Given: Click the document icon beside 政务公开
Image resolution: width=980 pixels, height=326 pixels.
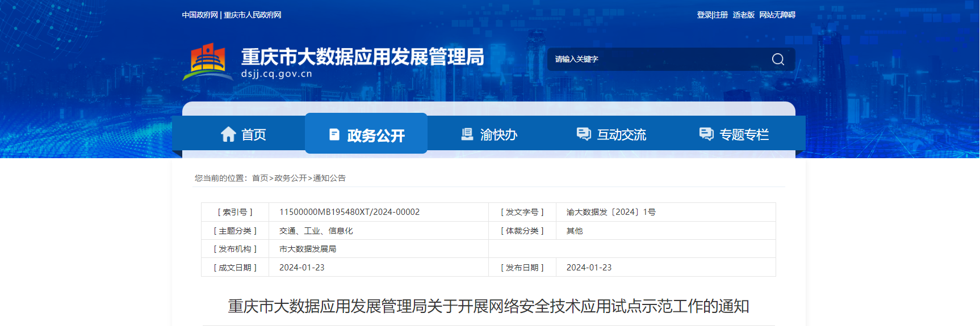Looking at the screenshot, I should [334, 134].
